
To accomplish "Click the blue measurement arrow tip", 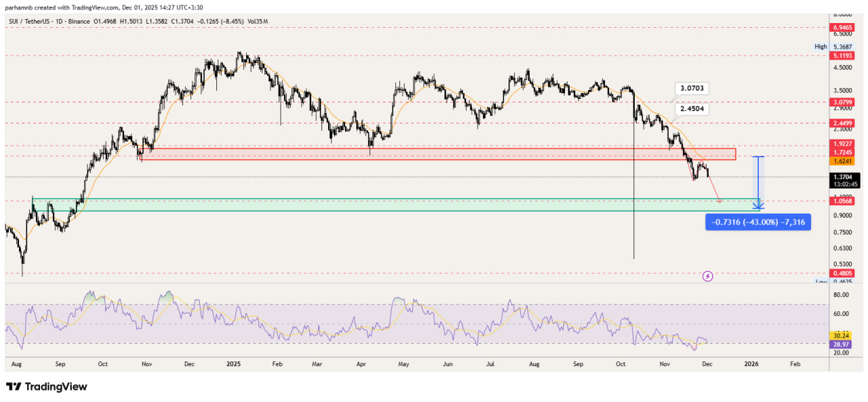I will (x=761, y=206).
